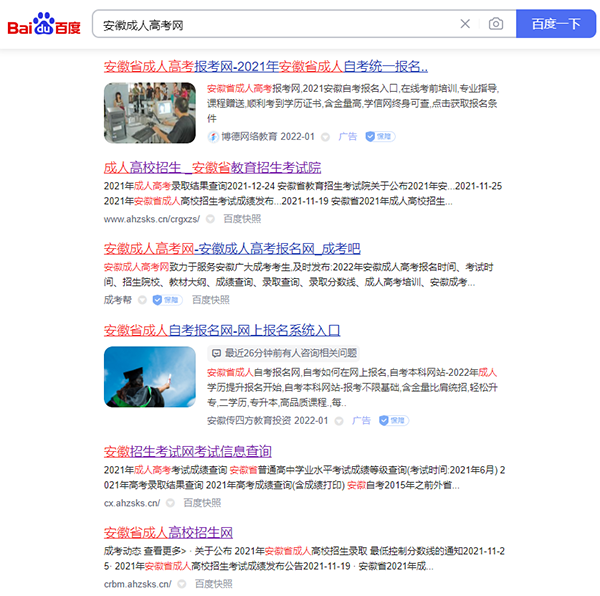600x596 pixels.
Task: Expand dropdown beside cx.ahzsks.cn/
Action: (x=171, y=503)
